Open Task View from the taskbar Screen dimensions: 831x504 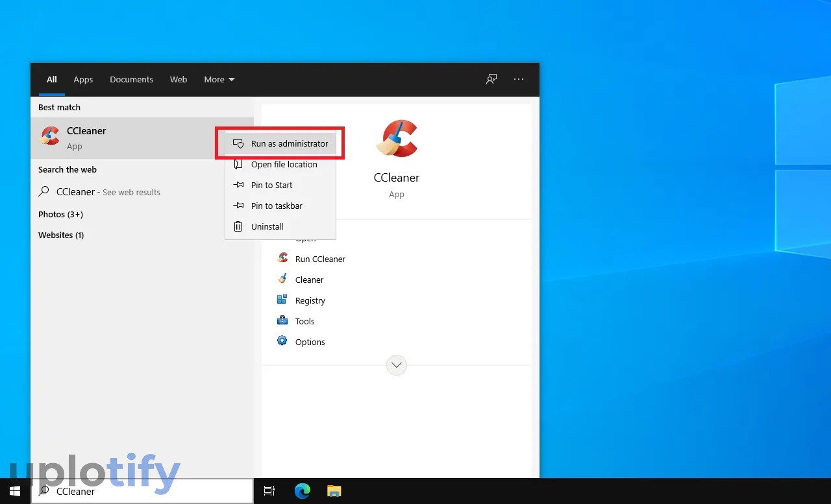coord(269,491)
